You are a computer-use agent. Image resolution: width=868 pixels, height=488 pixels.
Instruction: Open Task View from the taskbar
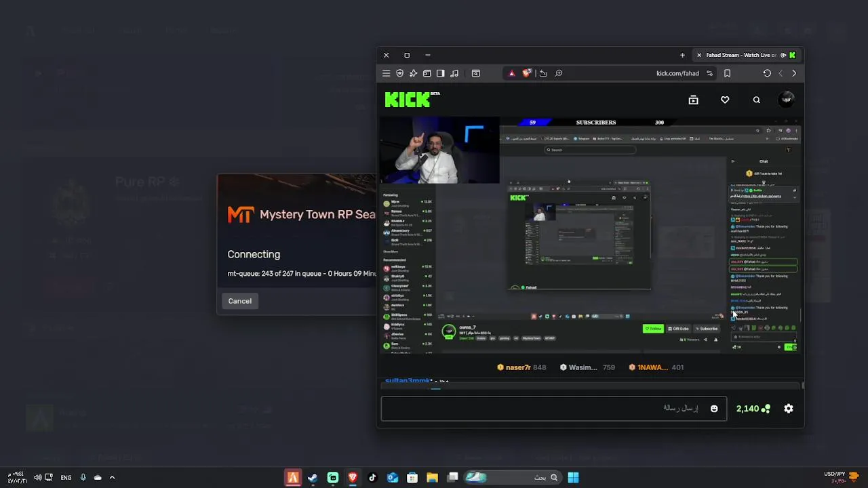click(452, 477)
